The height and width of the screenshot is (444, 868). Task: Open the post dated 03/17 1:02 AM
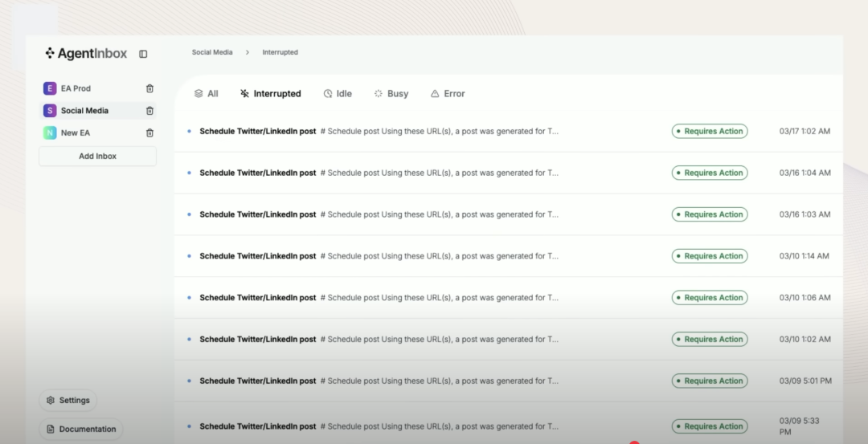[508, 131]
